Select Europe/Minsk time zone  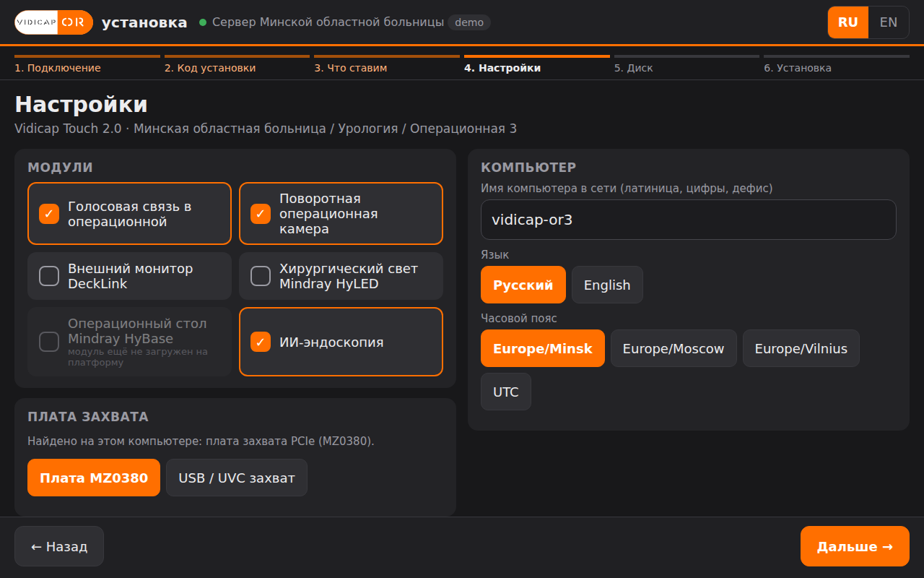pos(543,348)
